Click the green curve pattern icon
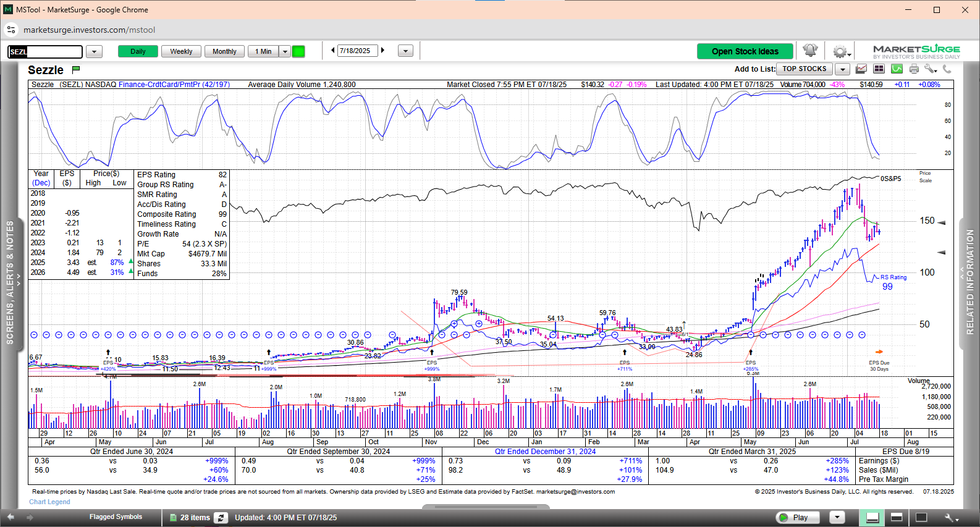980x527 pixels. point(897,69)
